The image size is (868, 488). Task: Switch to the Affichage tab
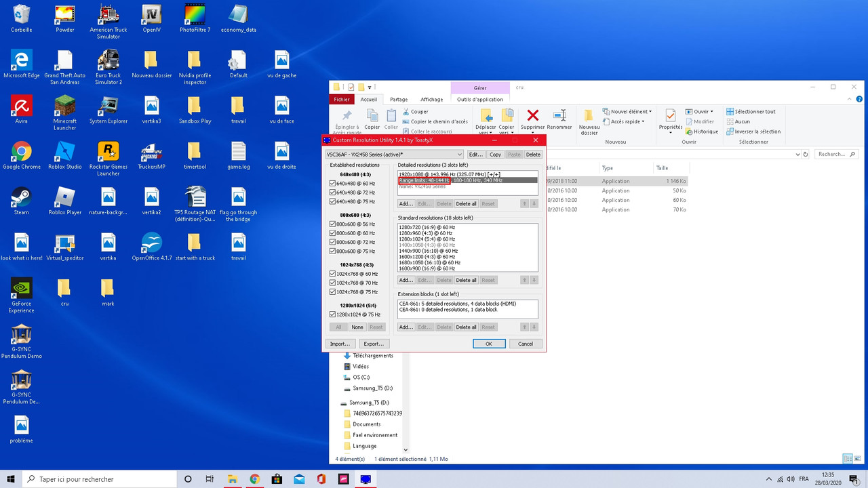(x=433, y=99)
